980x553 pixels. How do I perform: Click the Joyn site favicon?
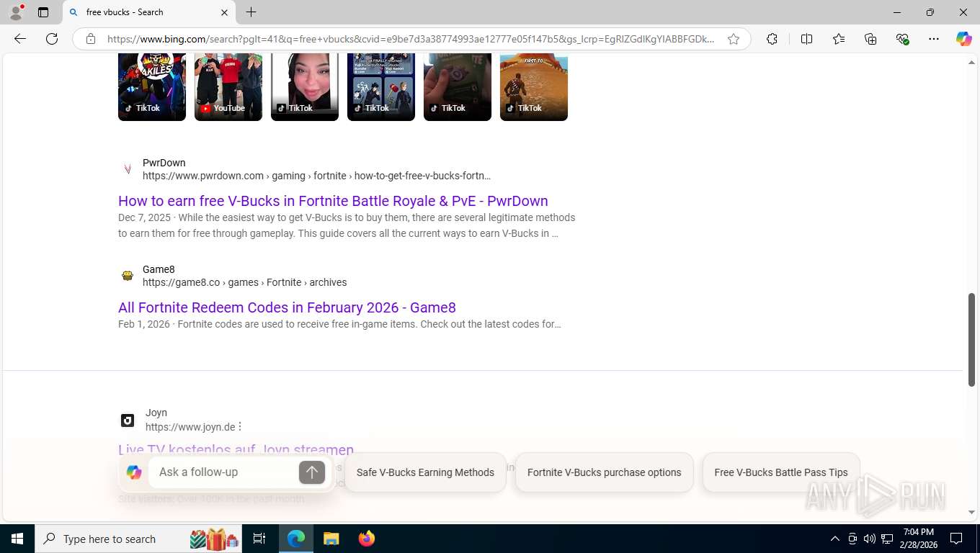point(128,421)
